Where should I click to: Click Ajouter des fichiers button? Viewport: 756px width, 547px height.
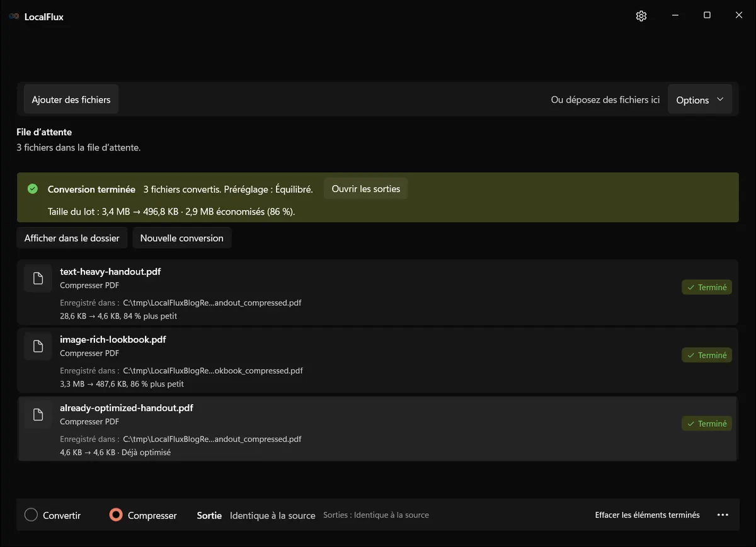click(71, 99)
